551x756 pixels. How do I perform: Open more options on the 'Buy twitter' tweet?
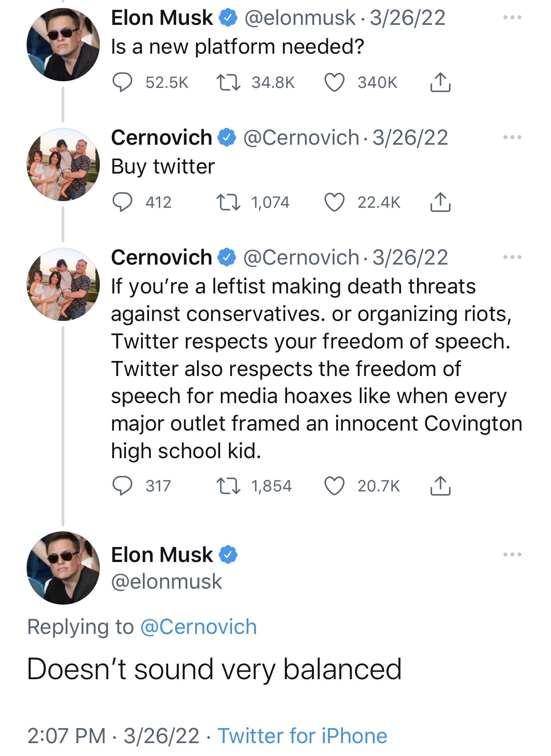[x=512, y=138]
